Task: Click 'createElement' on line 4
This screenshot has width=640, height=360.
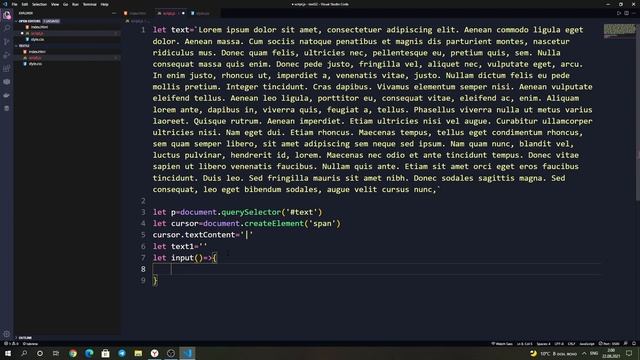Action: point(274,223)
